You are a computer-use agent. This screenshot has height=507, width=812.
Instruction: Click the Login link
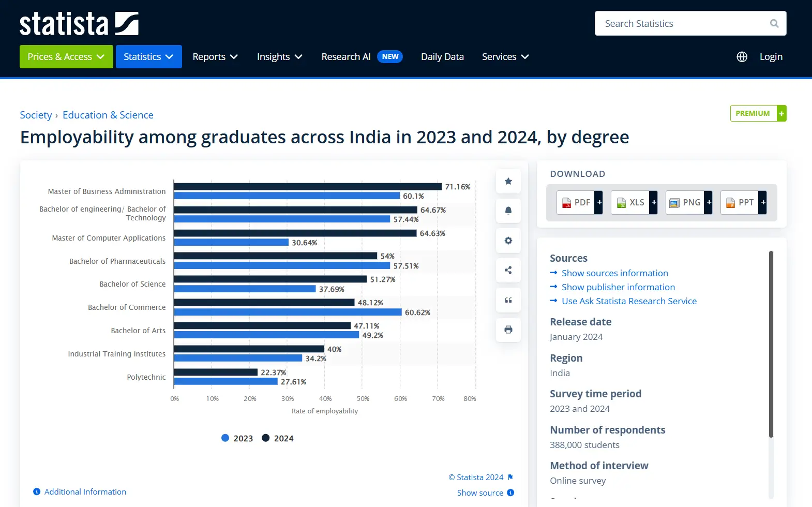[771, 56]
